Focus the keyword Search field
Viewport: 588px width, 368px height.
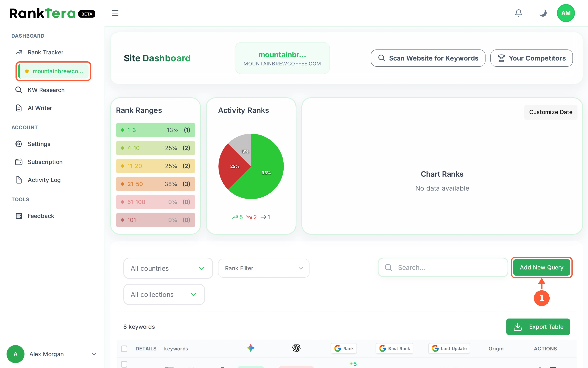point(443,267)
